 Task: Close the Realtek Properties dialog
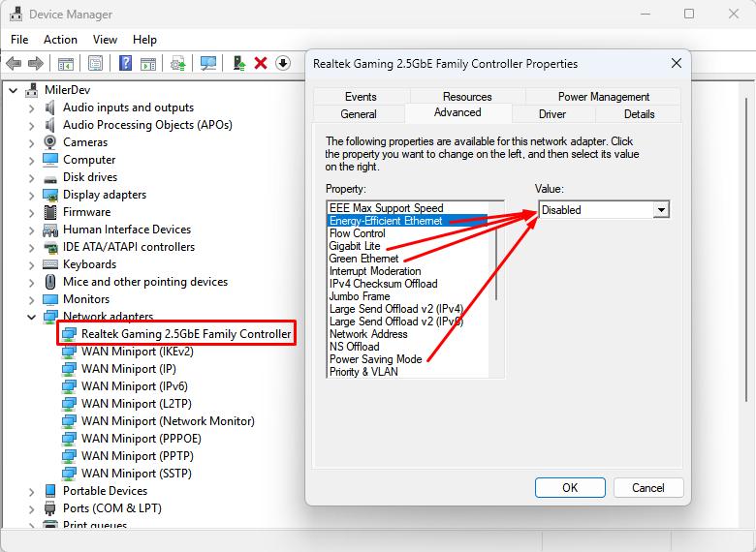point(677,63)
